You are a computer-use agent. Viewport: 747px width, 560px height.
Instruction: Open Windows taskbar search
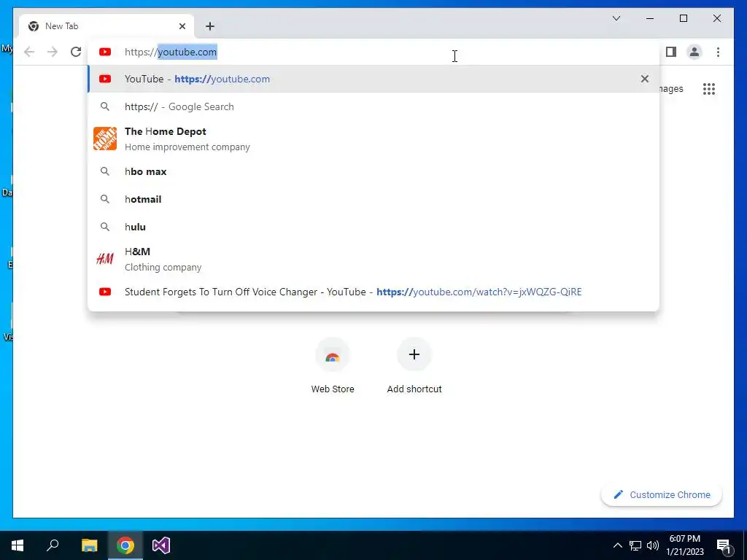pos(53,545)
